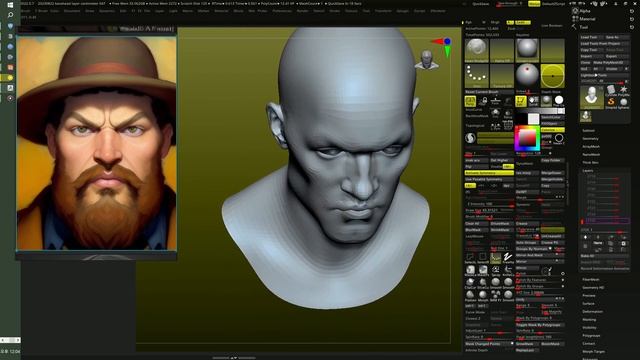Select the IMM Primitives brush icon
The width and height of the screenshot is (640, 360).
496,296
